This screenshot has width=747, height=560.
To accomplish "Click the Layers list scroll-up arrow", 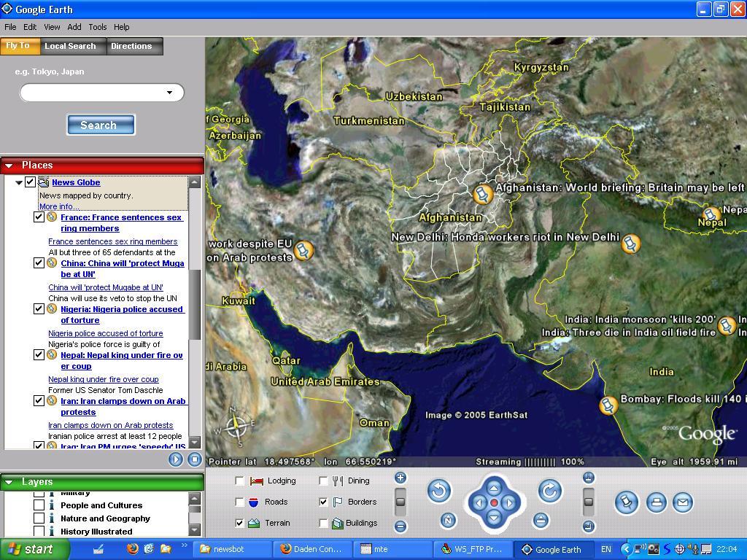I will pos(194,499).
